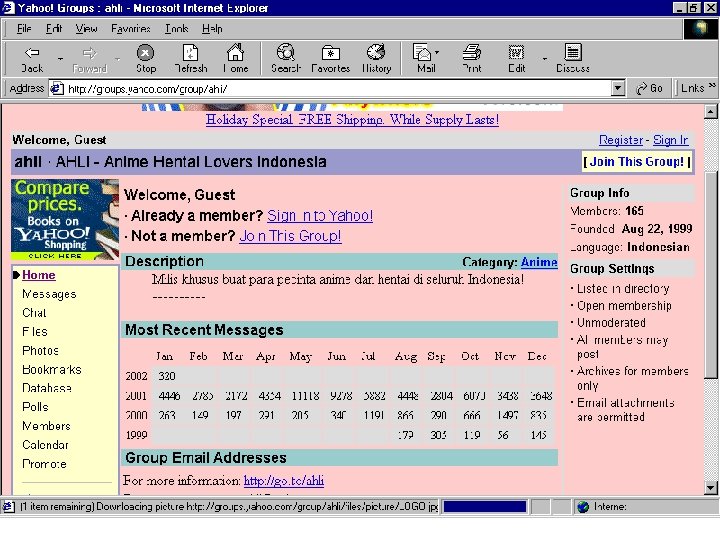Expand the Links toolbar chevron
This screenshot has width=720, height=540.
pyautogui.click(x=711, y=88)
